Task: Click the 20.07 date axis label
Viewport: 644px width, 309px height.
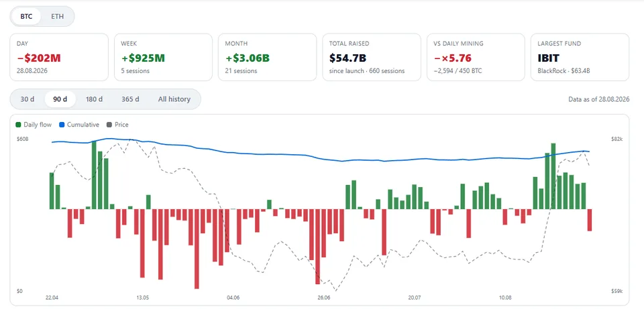Action: pyautogui.click(x=415, y=298)
